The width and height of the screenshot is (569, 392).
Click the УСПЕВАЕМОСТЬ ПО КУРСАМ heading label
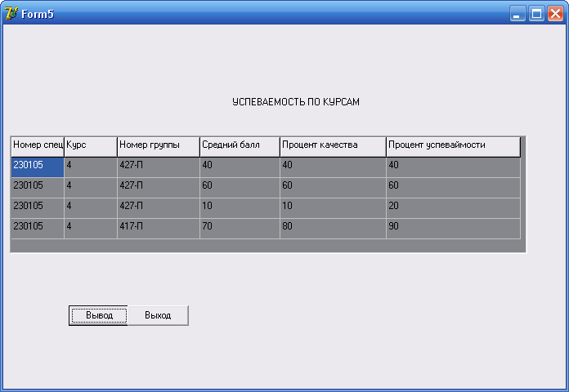[x=296, y=102]
